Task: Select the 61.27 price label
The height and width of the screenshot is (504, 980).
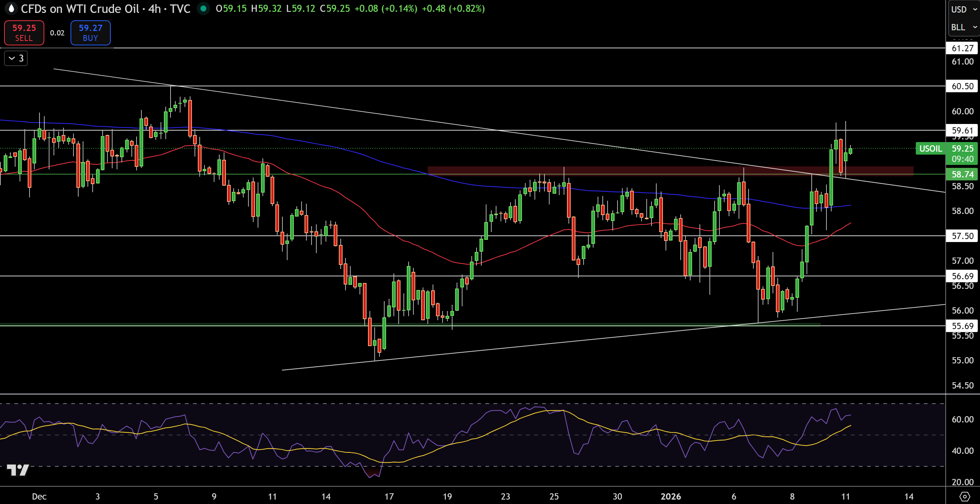Action: coord(962,48)
